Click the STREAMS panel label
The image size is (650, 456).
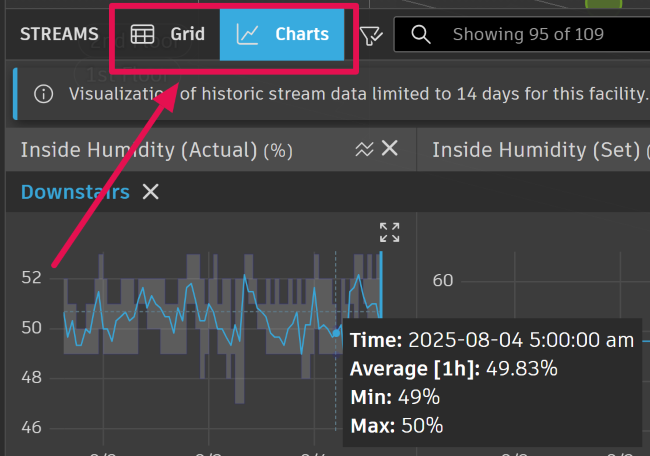pos(59,35)
